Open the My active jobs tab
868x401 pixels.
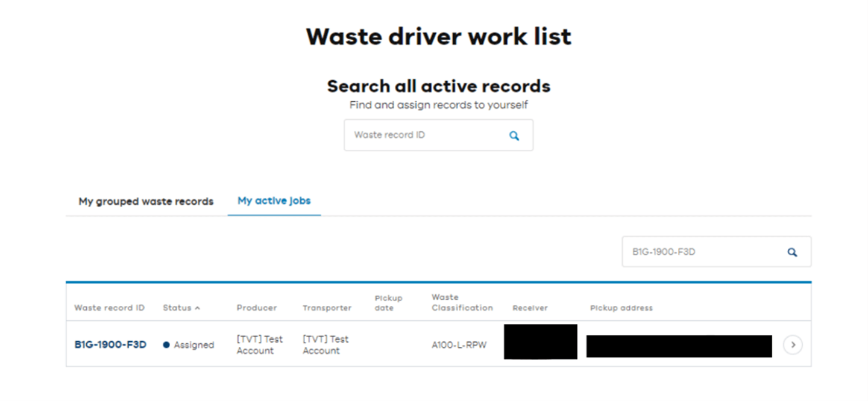point(274,201)
